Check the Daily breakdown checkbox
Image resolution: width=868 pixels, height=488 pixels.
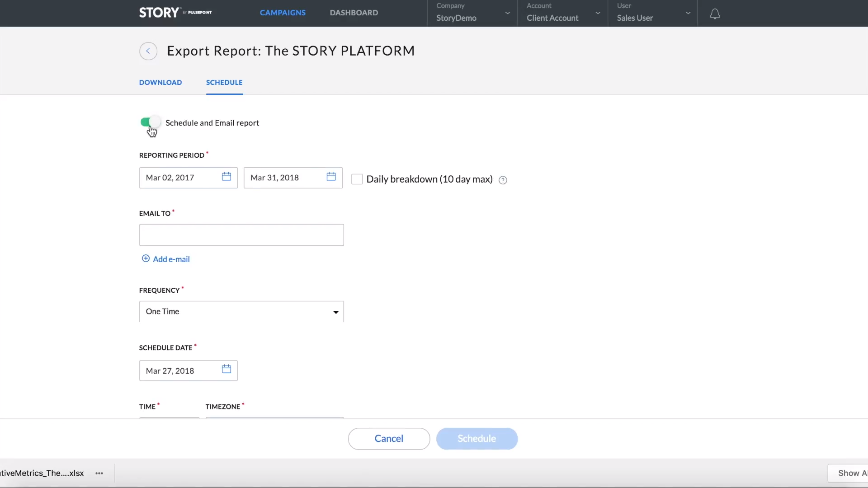(x=357, y=179)
